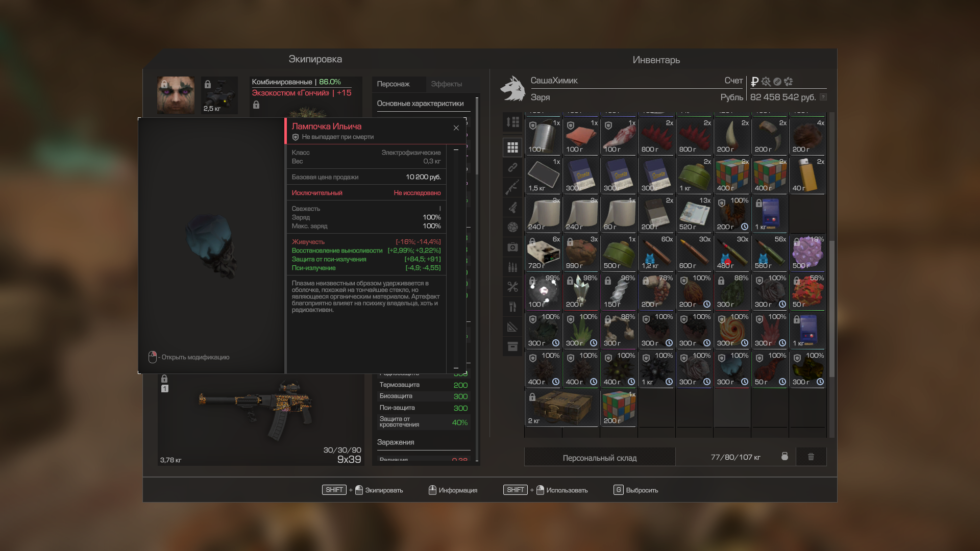The height and width of the screenshot is (551, 980).
Task: Click the Экзокостюм «Гончий» +15 label
Action: coord(302,93)
